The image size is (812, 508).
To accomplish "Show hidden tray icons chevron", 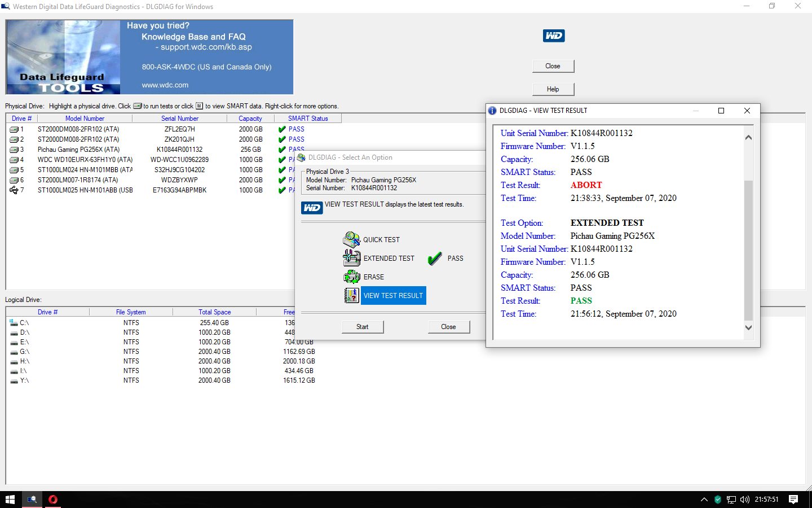I will (x=704, y=500).
